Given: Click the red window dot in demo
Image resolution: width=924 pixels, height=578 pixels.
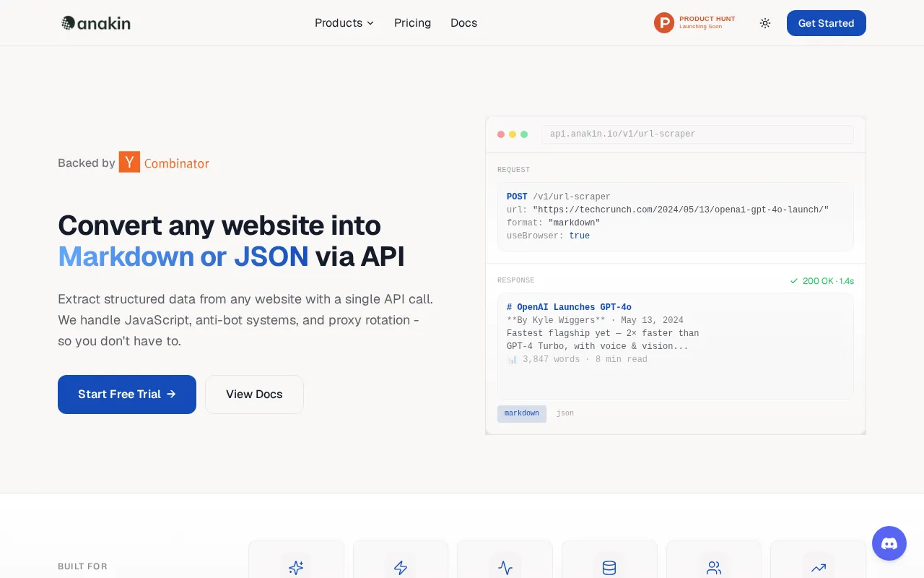Looking at the screenshot, I should pos(501,134).
